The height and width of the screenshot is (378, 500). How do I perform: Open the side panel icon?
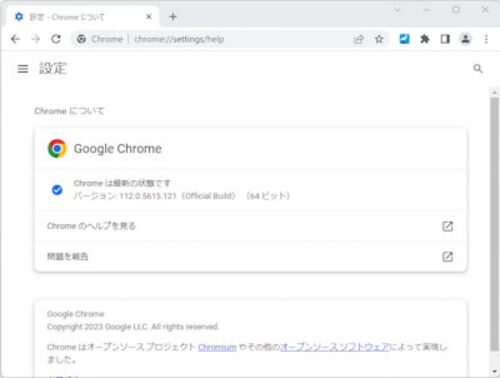(x=445, y=39)
